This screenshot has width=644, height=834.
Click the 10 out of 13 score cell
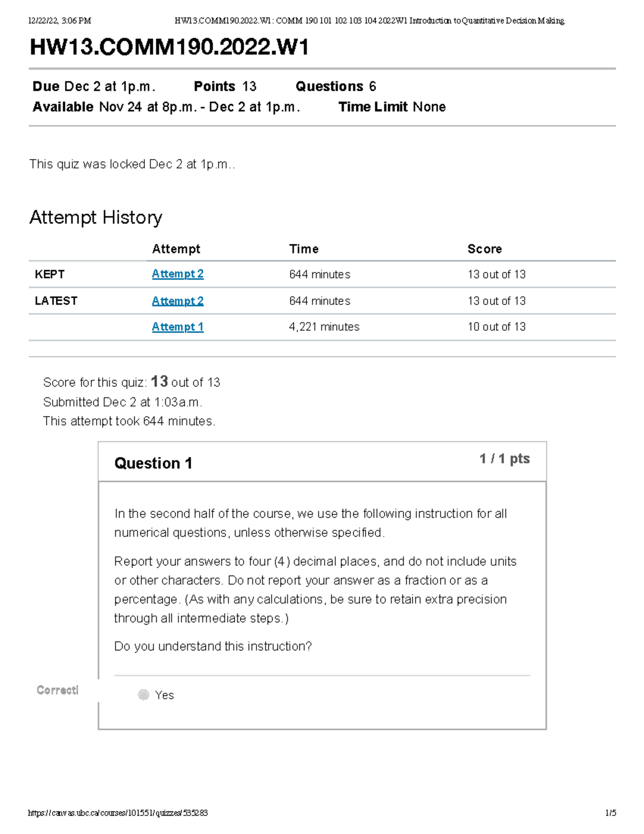(496, 327)
